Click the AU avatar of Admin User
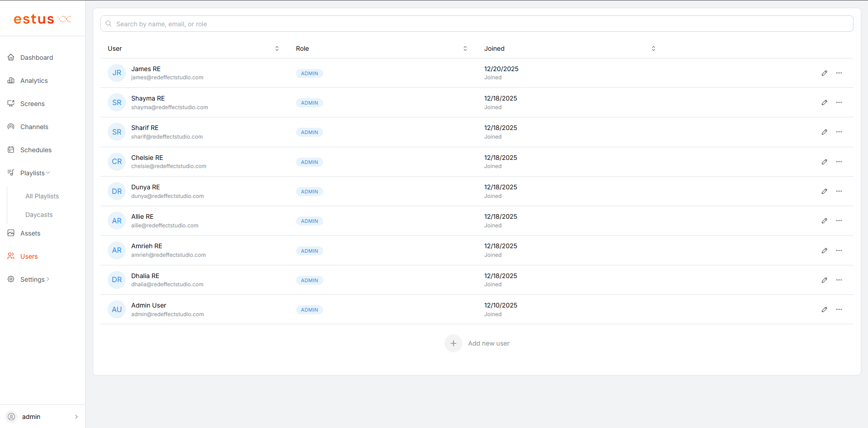 [x=117, y=309]
